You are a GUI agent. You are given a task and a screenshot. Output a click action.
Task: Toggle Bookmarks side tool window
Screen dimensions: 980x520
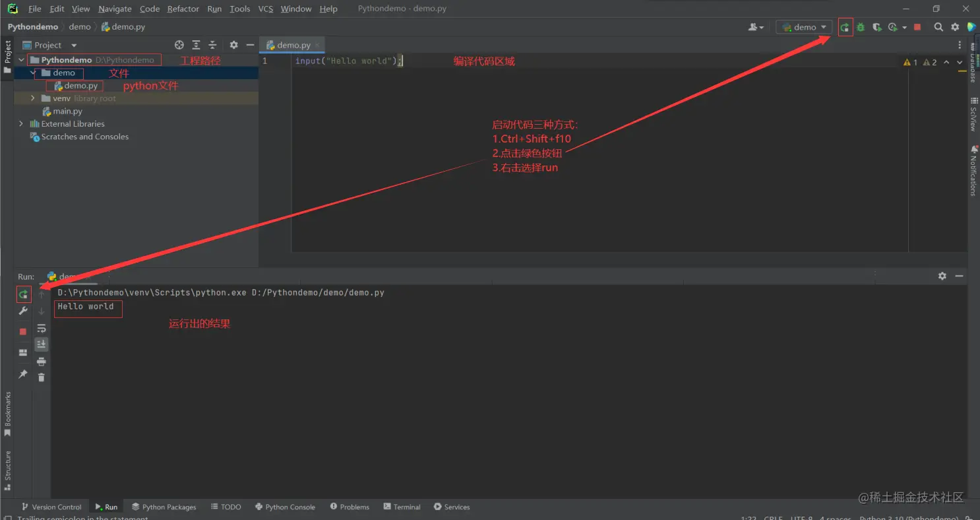[x=7, y=414]
